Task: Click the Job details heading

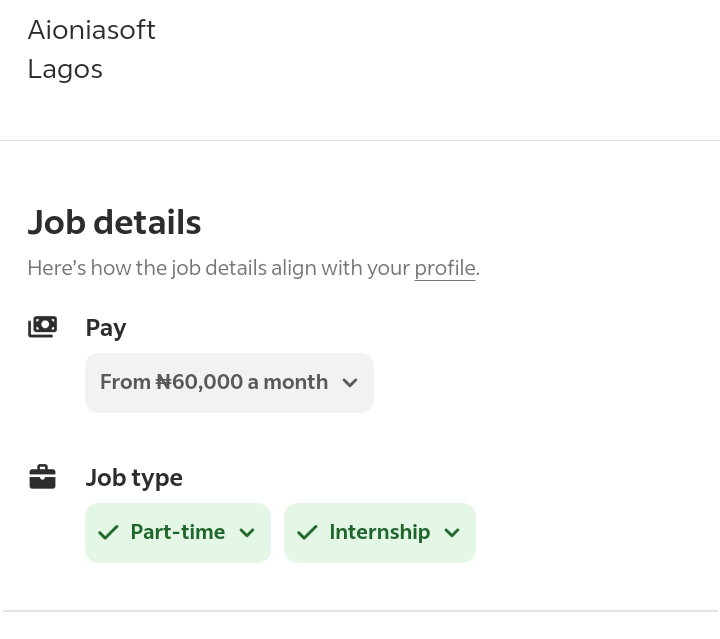Action: pyautogui.click(x=114, y=222)
